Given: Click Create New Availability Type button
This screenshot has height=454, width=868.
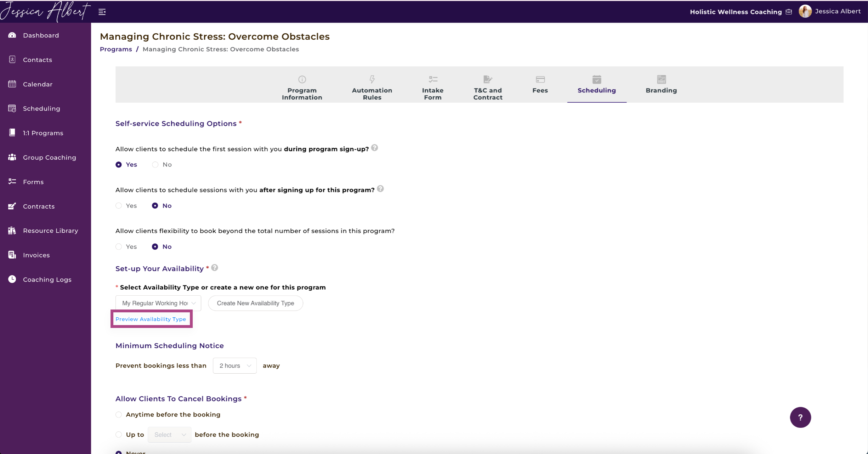Looking at the screenshot, I should [x=255, y=303].
